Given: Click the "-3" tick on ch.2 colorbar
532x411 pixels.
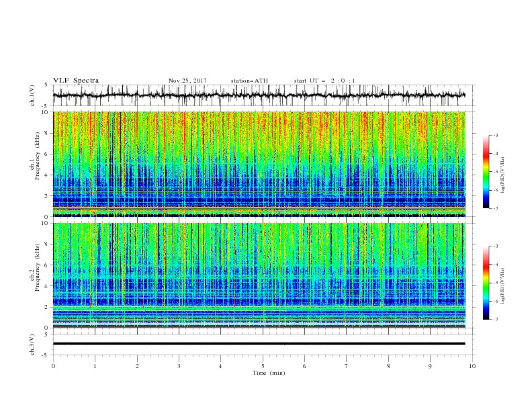Looking at the screenshot, I should point(496,246).
